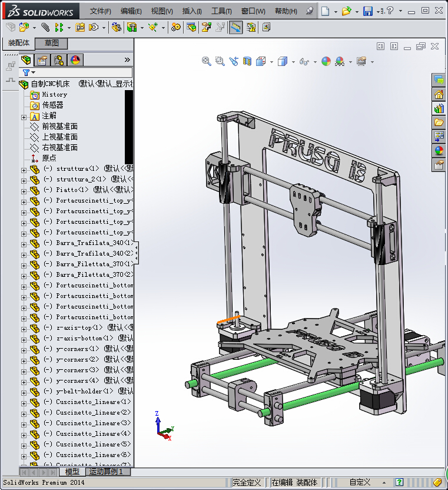This screenshot has width=448, height=490.
Task: Activate the Section View tool
Action: pyautogui.click(x=247, y=61)
